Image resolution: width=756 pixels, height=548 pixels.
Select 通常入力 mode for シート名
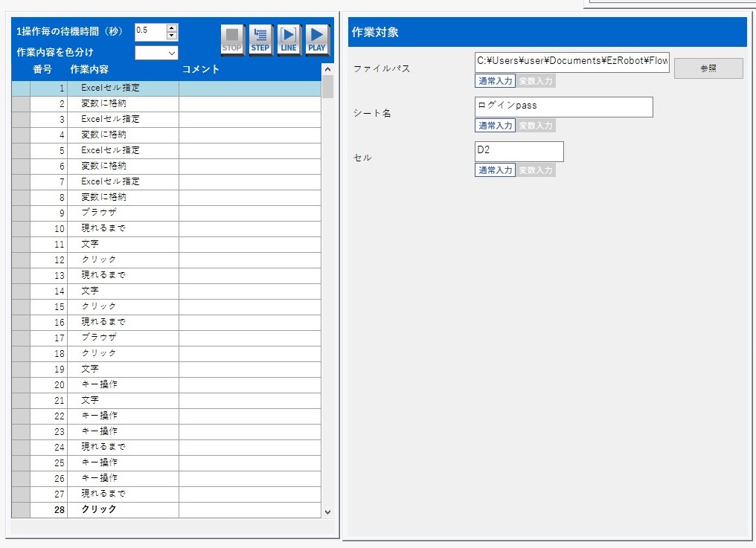[495, 125]
